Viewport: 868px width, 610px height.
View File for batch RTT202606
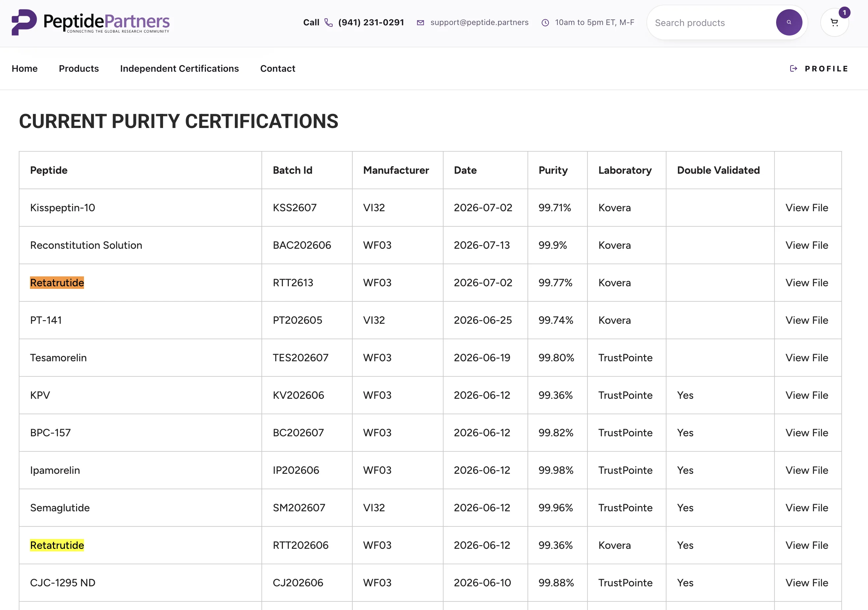[806, 545]
